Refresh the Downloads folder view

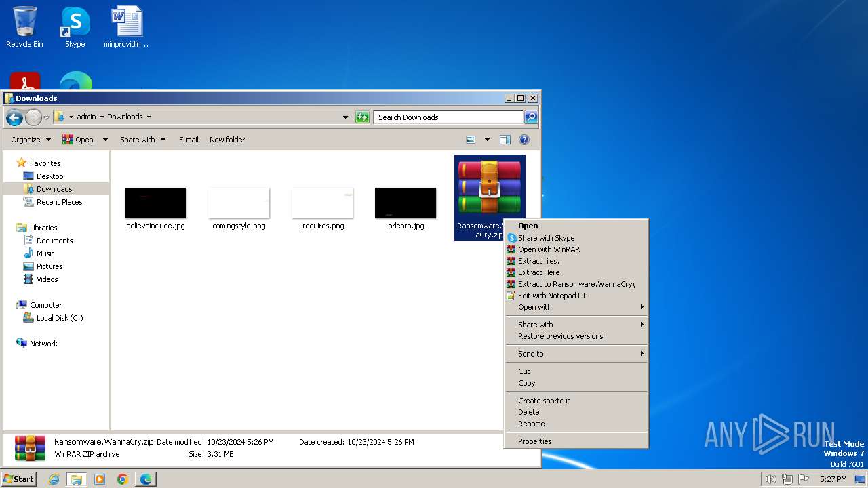pos(362,117)
